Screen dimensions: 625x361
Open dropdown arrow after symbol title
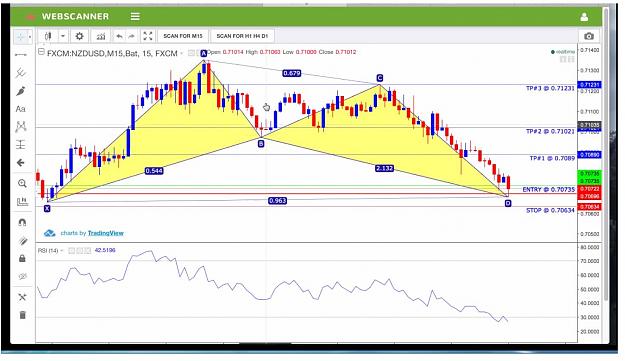(181, 53)
